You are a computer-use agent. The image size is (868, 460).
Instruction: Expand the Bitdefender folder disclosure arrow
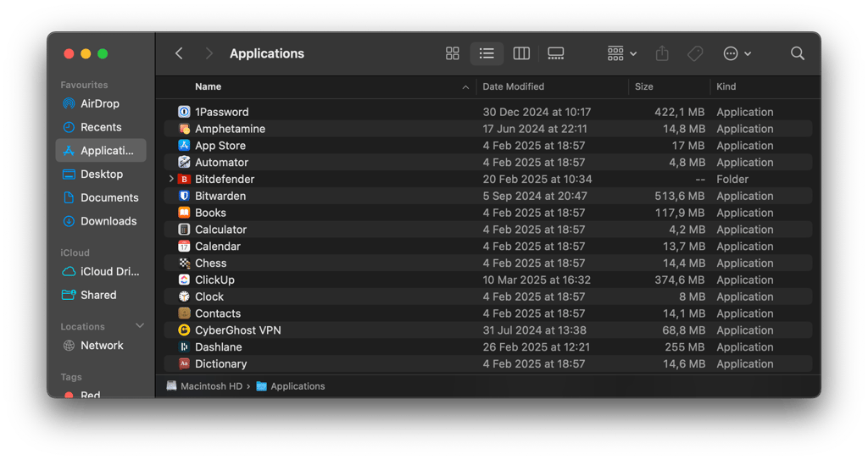[x=171, y=179]
